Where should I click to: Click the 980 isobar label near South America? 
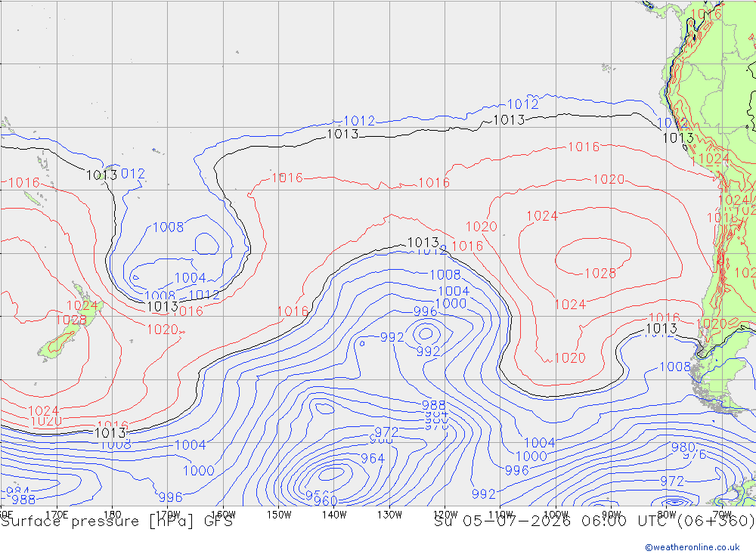click(x=683, y=447)
